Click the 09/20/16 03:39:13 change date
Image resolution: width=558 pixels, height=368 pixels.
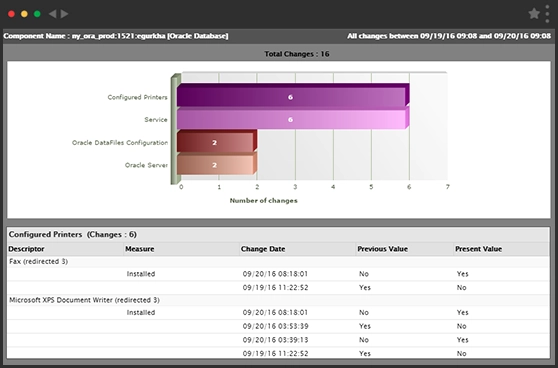click(x=275, y=340)
